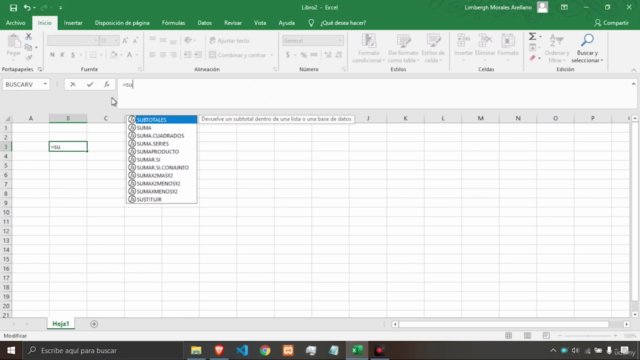Switch to Page Layout view icon
This screenshot has height=360, width=640.
[527, 336]
